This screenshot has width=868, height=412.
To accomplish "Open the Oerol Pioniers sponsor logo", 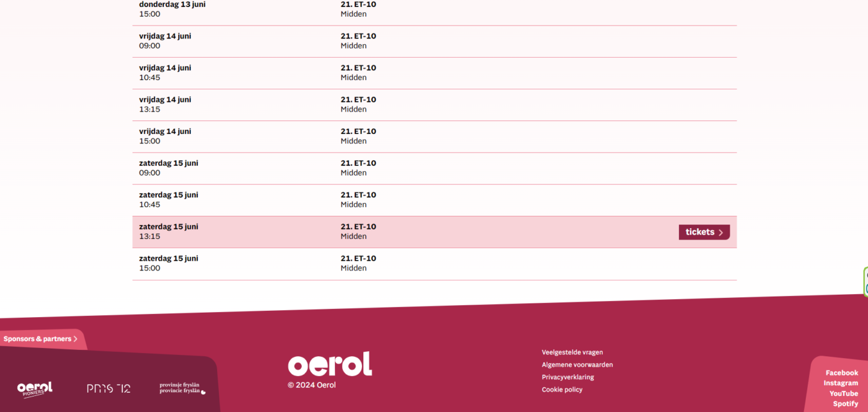I will [x=35, y=389].
